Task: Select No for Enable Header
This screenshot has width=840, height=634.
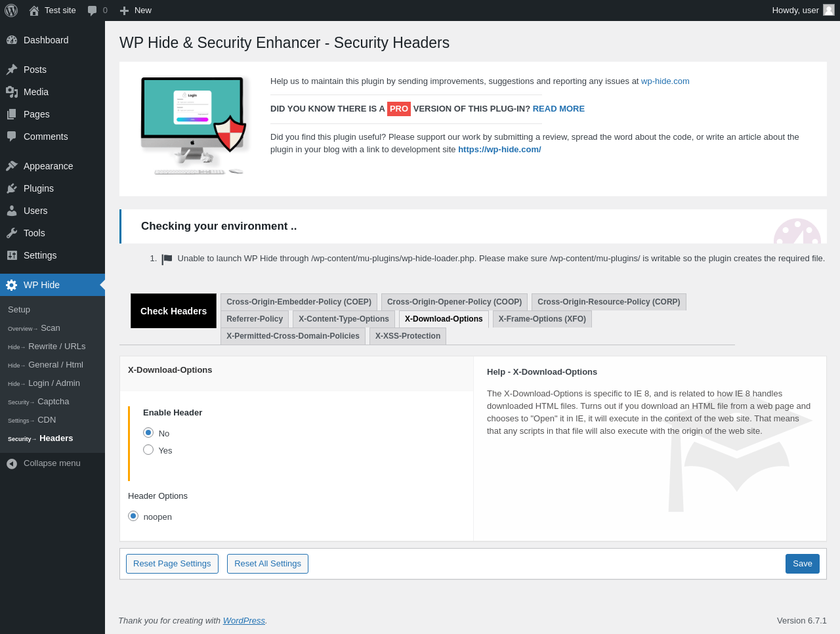Action: (148, 433)
